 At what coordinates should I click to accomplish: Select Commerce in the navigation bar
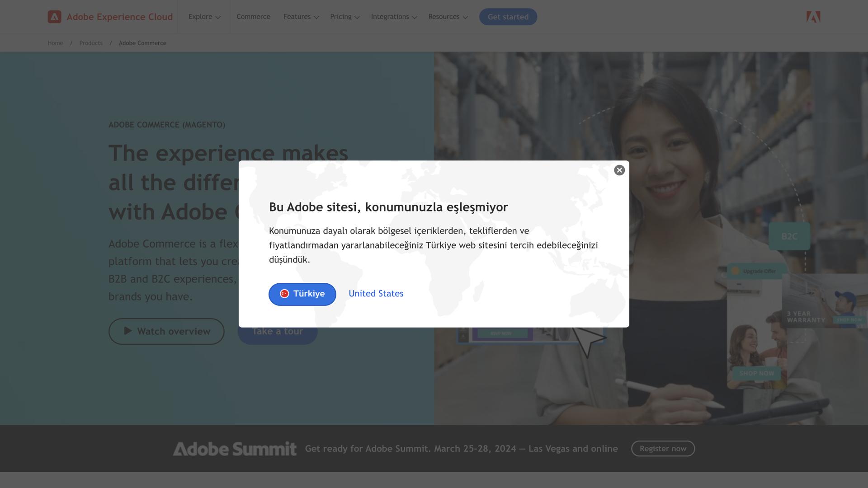tap(253, 17)
